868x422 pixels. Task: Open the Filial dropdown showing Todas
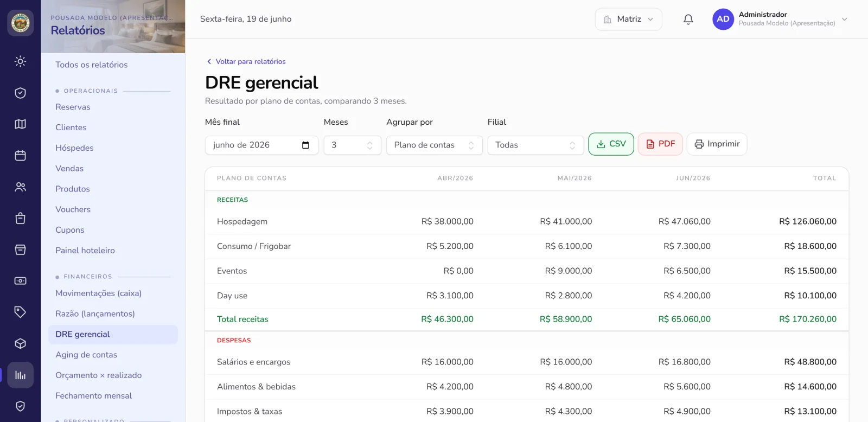535,145
